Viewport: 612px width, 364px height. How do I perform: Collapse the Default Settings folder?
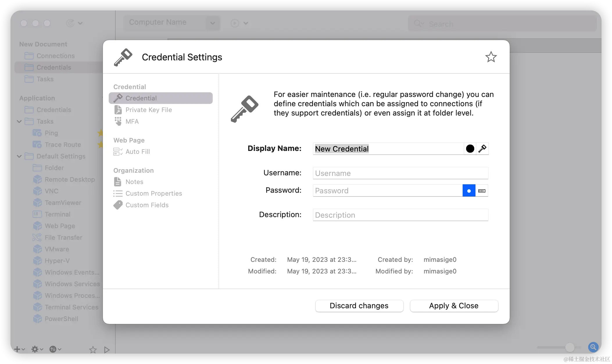point(19,156)
